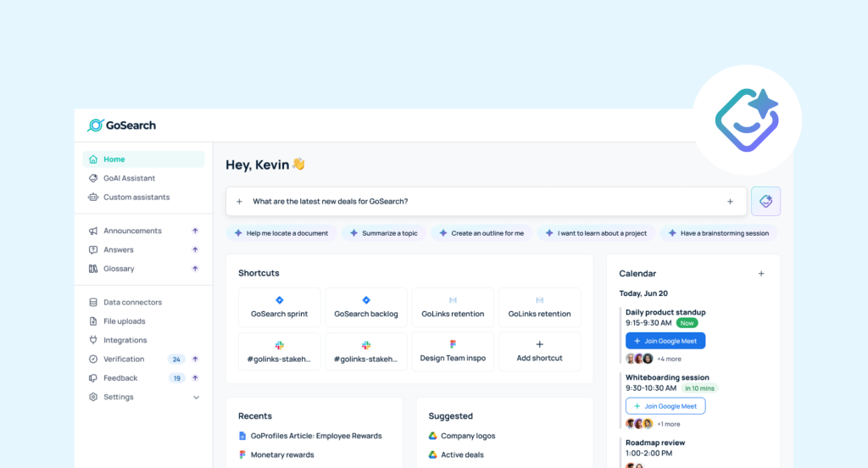868x468 pixels.
Task: Join Google Meet for Daily product standup
Action: coord(665,341)
